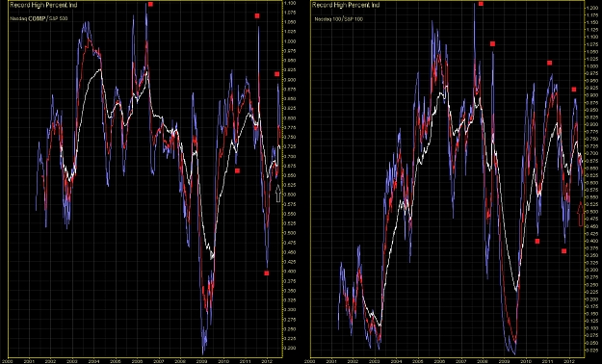The height and width of the screenshot is (364, 602).
Task: Select the 'Nasdaq COMP / S&P 500' series label
Action: (x=39, y=18)
